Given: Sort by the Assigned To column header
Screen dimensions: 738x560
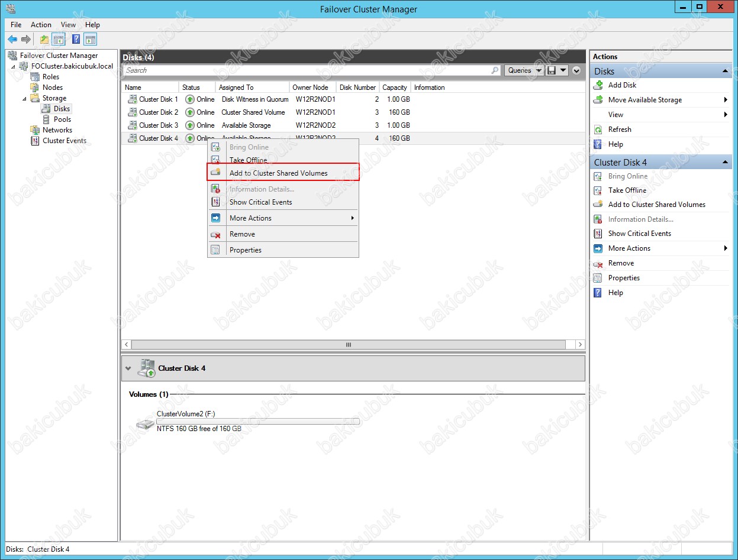Looking at the screenshot, I should pyautogui.click(x=252, y=88).
